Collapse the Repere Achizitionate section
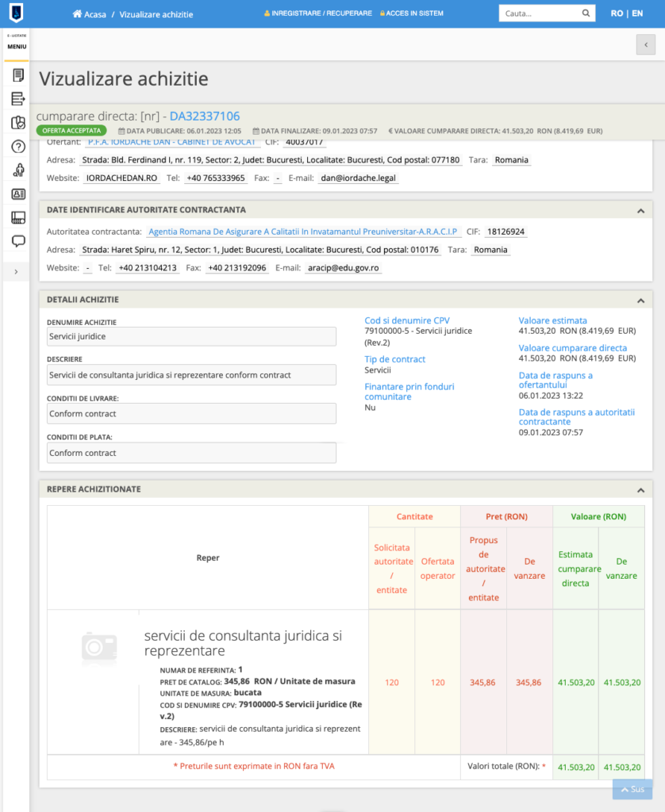Screen dimensions: 665x812 tap(640, 490)
